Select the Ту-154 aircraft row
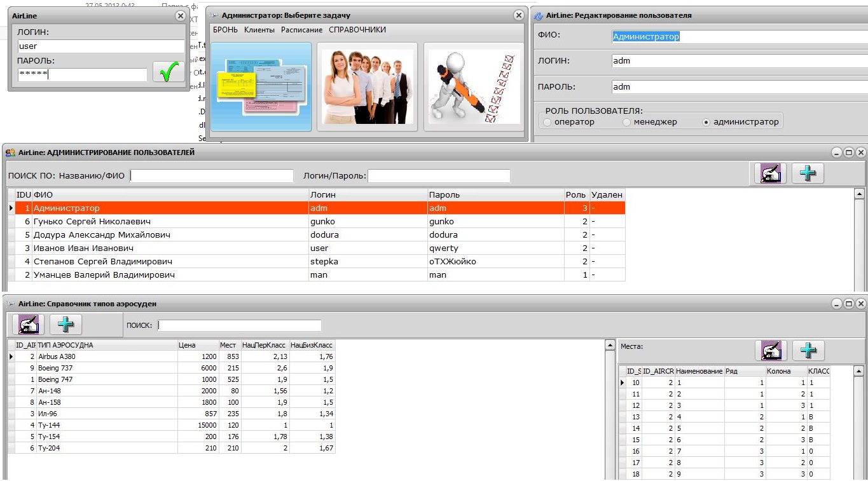Screen dimensions: 868x481 coord(171,437)
